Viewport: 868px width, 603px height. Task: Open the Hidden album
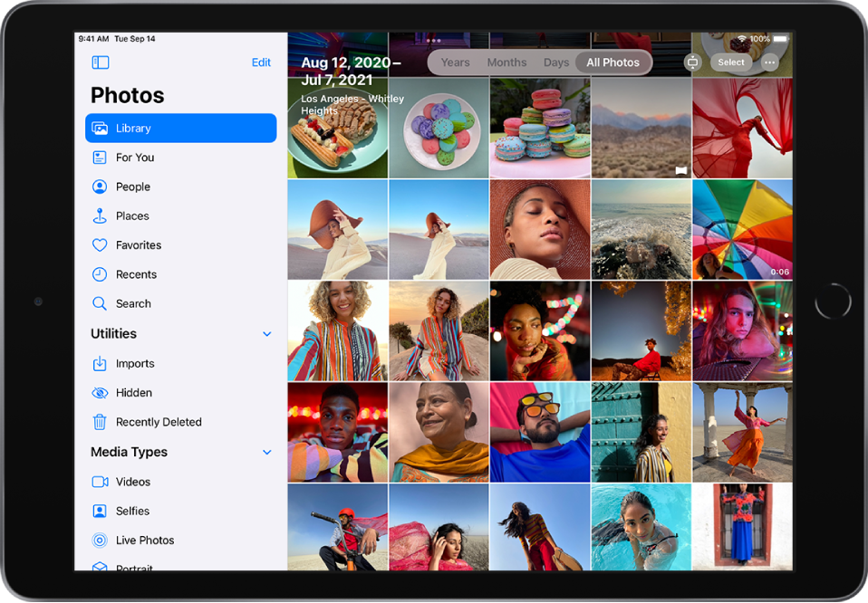(133, 393)
